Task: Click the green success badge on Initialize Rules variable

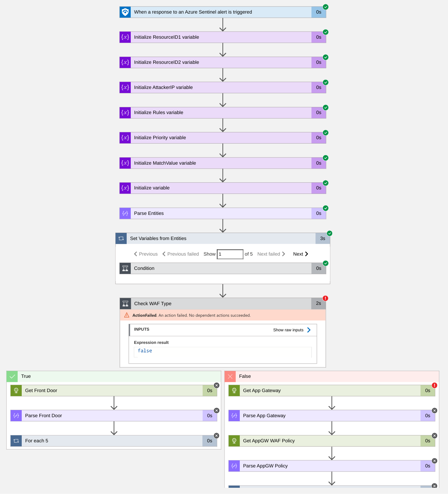Action: tap(325, 108)
